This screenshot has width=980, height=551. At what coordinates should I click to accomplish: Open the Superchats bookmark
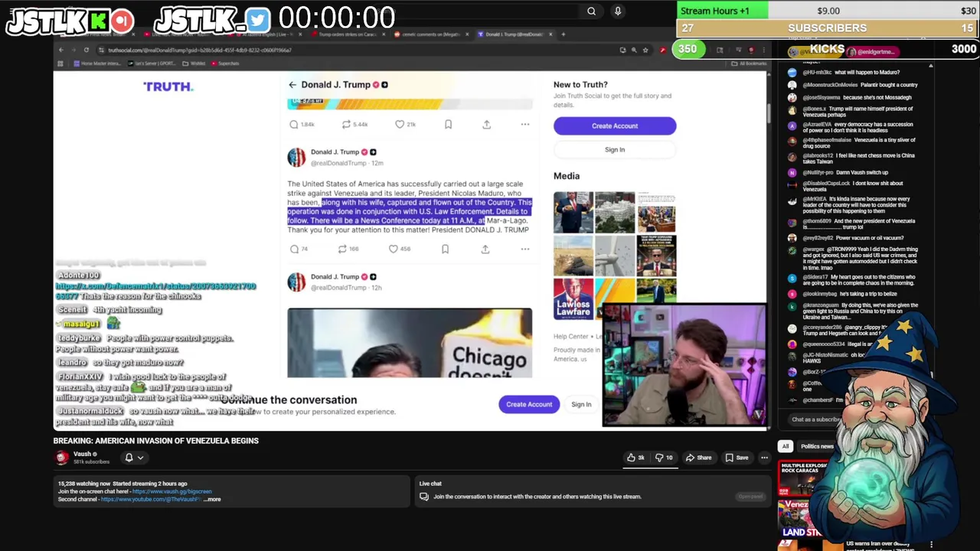coord(225,64)
